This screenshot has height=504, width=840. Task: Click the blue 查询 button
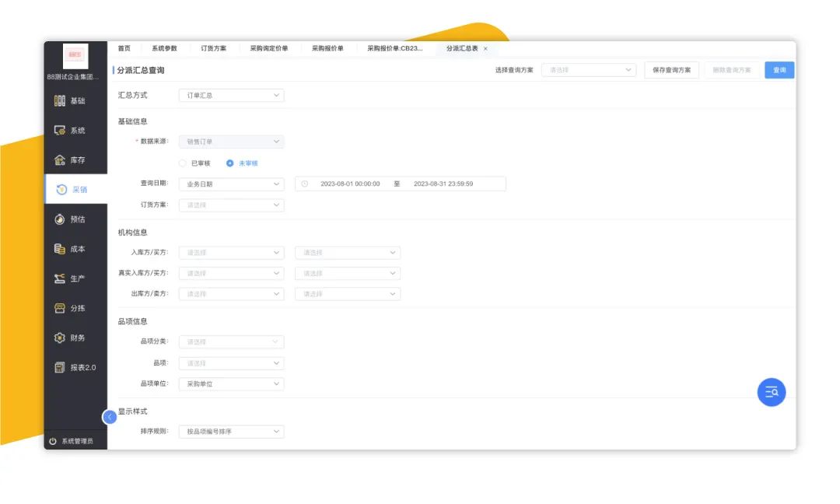(779, 70)
